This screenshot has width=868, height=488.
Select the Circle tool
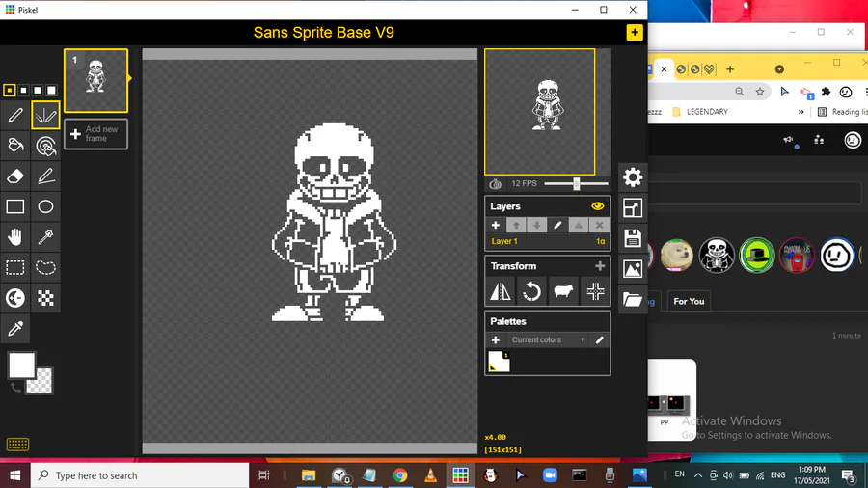(x=45, y=206)
